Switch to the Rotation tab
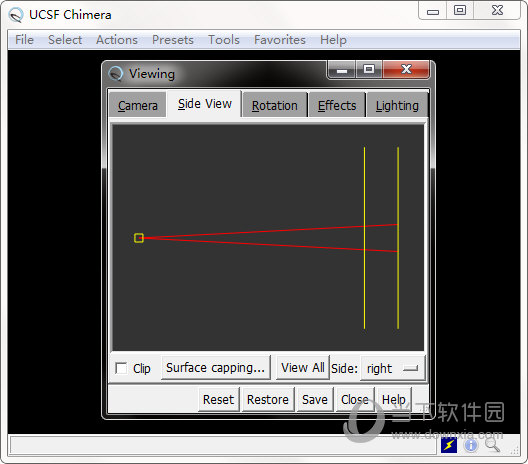 click(275, 105)
